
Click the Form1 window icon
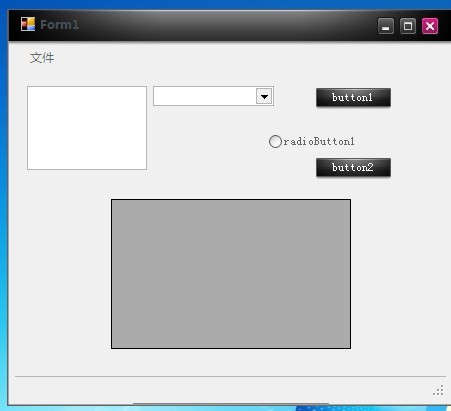click(28, 24)
